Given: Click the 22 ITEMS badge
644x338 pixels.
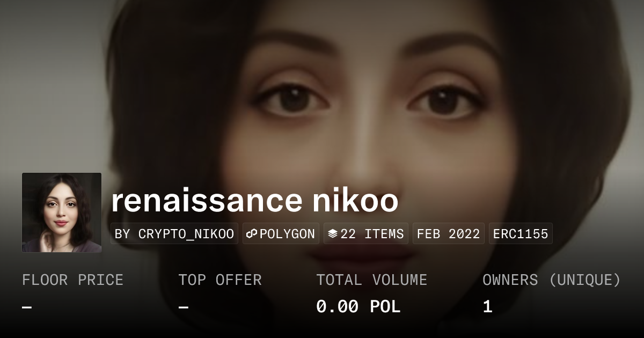Looking at the screenshot, I should pyautogui.click(x=366, y=234).
